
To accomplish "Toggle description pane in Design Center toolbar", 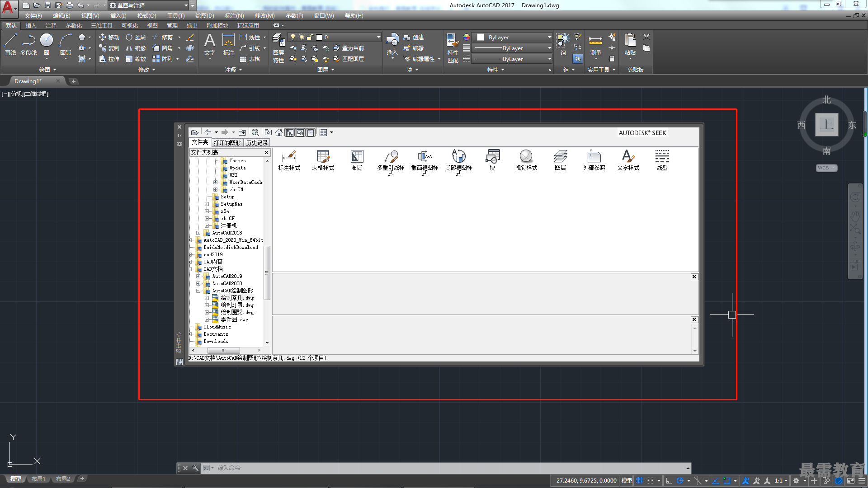I will (311, 132).
